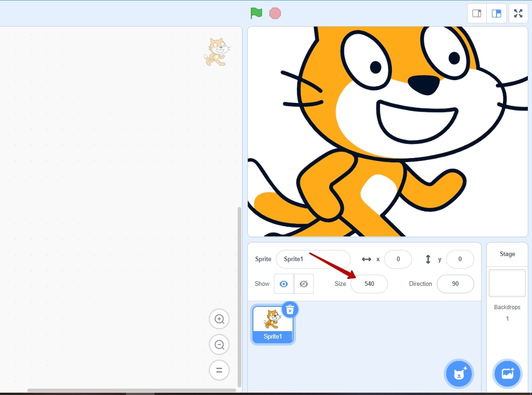Hide the sprite with crossed eye icon
Viewport: 532px width, 395px height.
[304, 284]
